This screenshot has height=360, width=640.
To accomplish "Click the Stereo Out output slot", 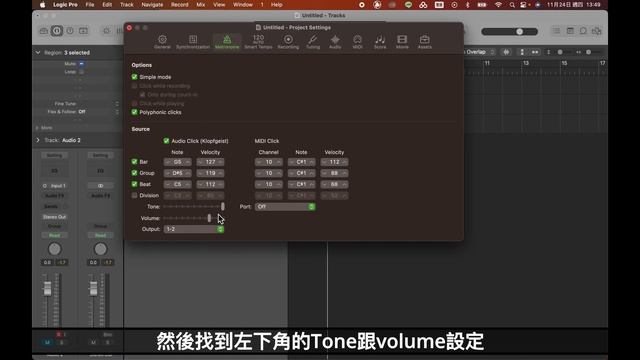I will (x=54, y=217).
